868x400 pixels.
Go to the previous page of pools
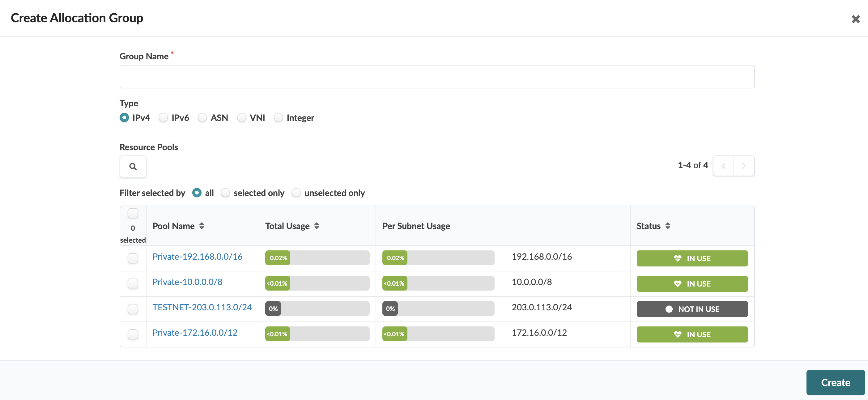[723, 166]
